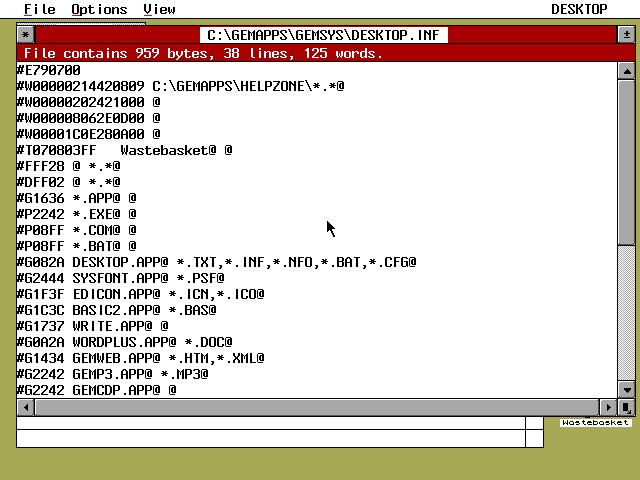Click the line '#P08FF *.COM@ @'
The image size is (640, 480).
click(76, 230)
